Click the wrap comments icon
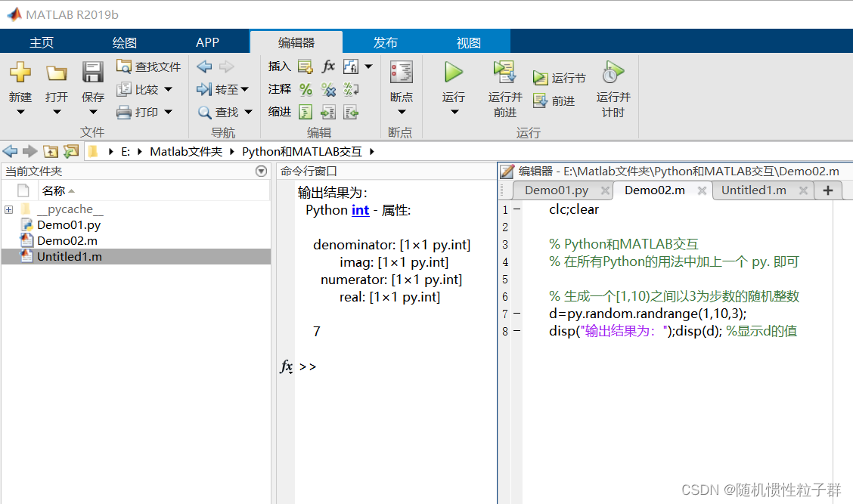Screen dimensions: 853x504 tap(351, 89)
